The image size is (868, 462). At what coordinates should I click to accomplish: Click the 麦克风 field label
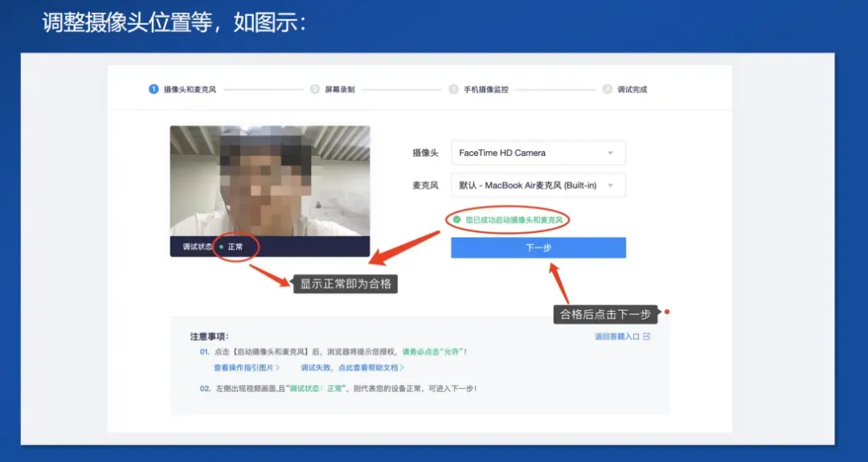(x=425, y=186)
